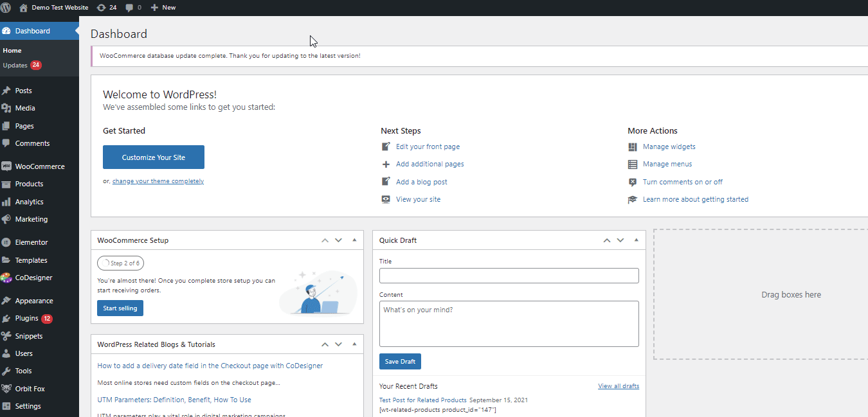Click the WooCommerce logo icon in sidebar
This screenshot has width=868, height=417.
coord(6,166)
